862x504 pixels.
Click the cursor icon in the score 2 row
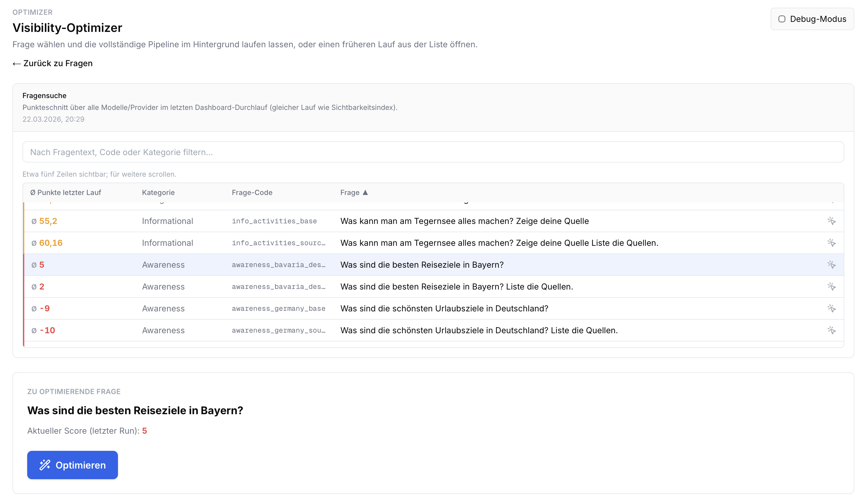click(x=831, y=287)
